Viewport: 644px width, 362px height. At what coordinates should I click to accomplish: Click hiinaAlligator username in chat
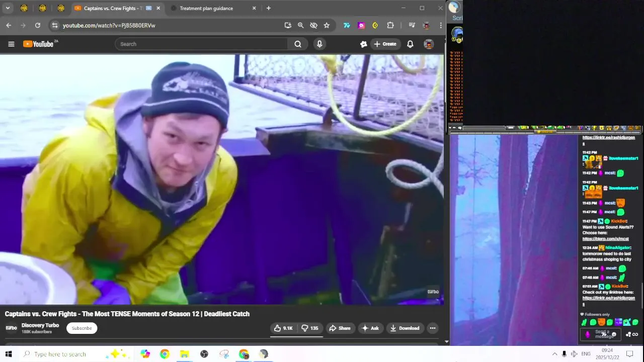coord(618,248)
